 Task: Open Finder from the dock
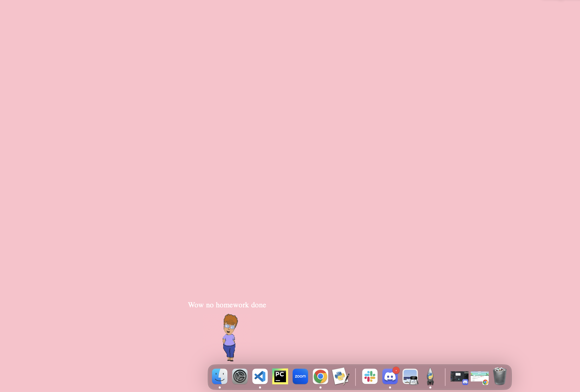click(x=219, y=376)
